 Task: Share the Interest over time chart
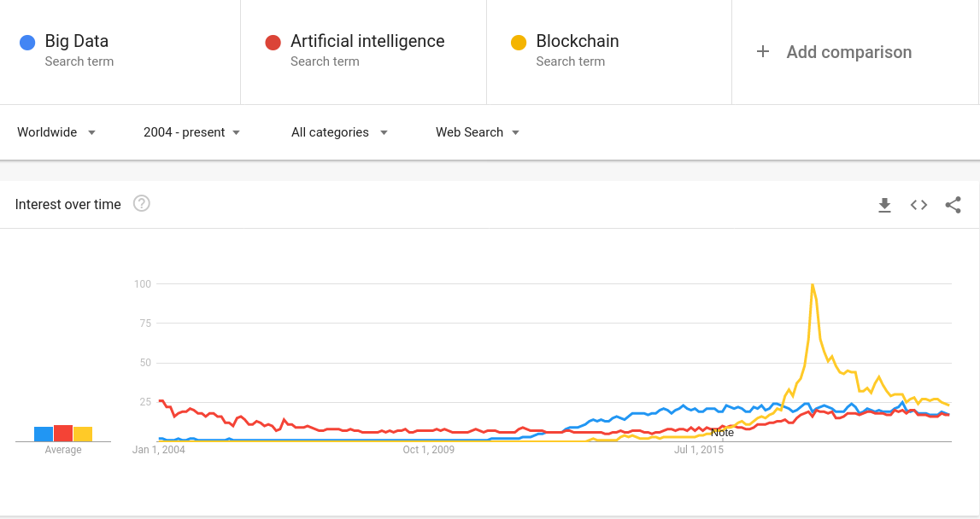pyautogui.click(x=953, y=205)
